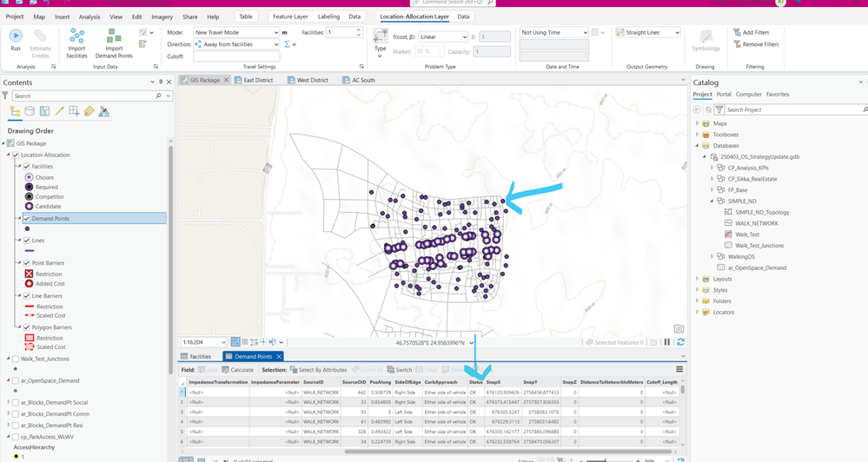Screen dimensions: 868x462
Task: Open Symbology in the Drawing group
Action: (706, 41)
